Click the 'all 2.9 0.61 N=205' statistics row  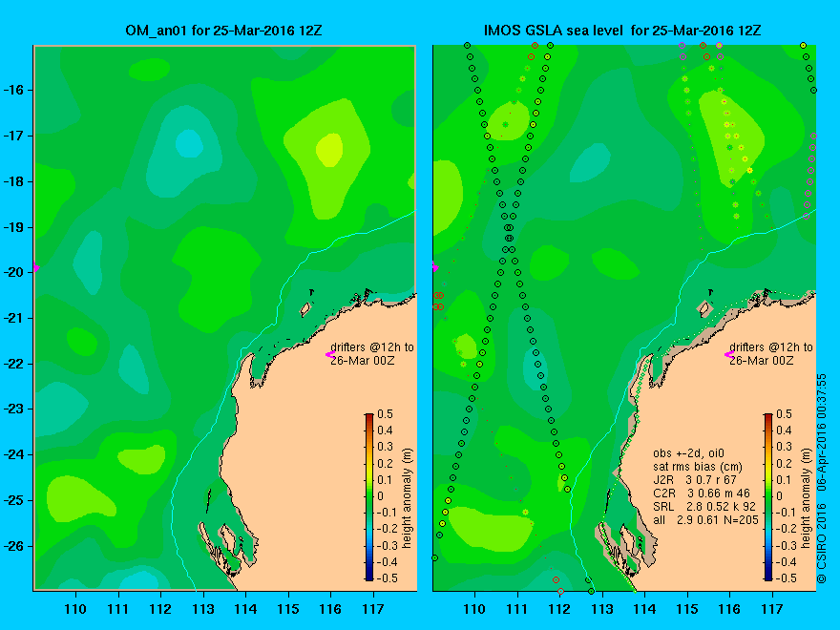705,519
